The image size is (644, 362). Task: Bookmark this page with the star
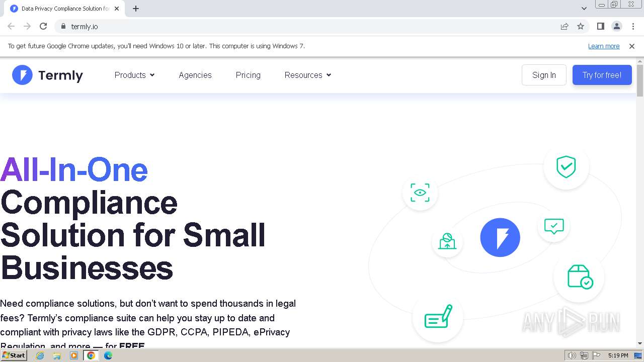(581, 26)
